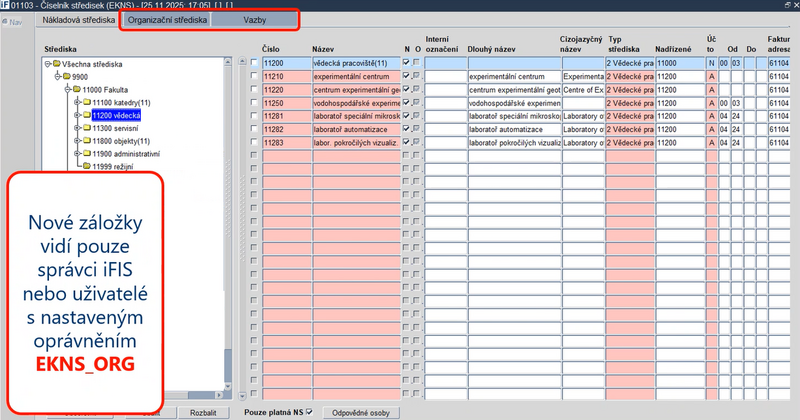
Task: Click the 11800 objekty folder icon
Action: click(x=85, y=141)
